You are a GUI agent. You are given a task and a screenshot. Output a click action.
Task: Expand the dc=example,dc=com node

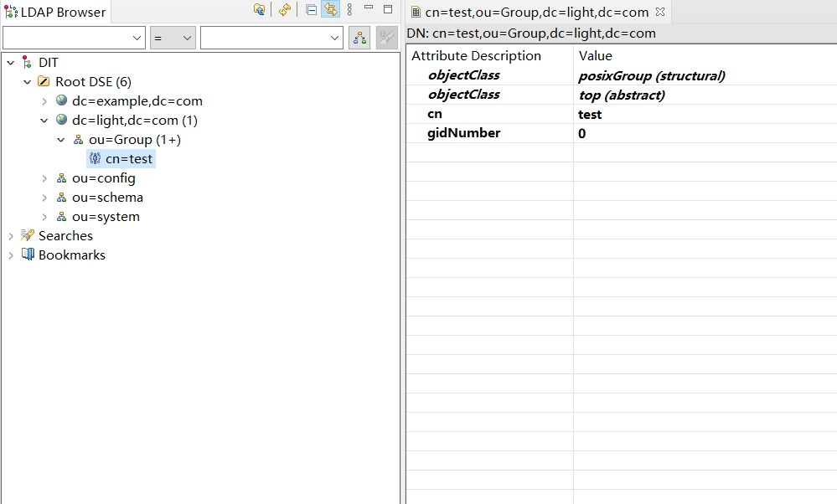click(x=44, y=101)
